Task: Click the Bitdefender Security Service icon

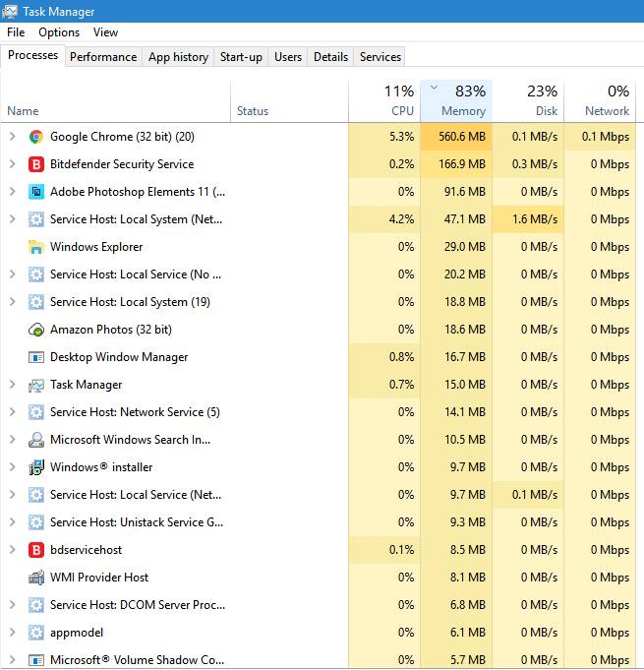Action: (36, 164)
